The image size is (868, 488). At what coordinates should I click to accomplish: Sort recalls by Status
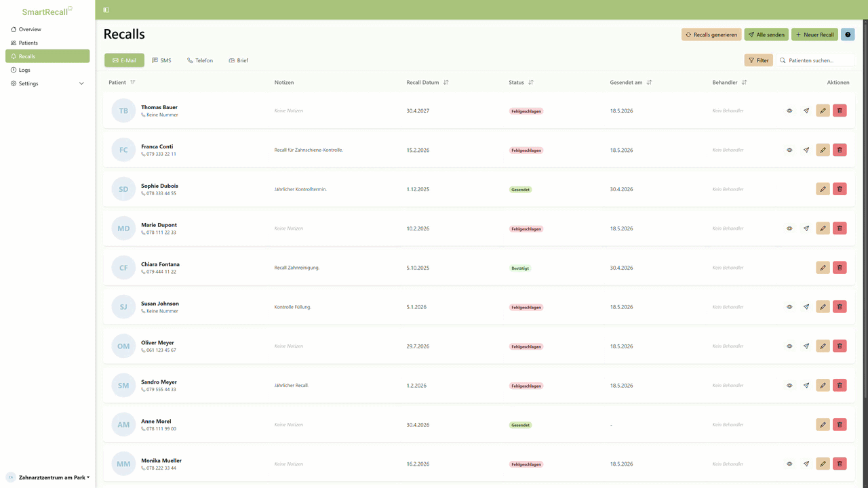pyautogui.click(x=530, y=83)
